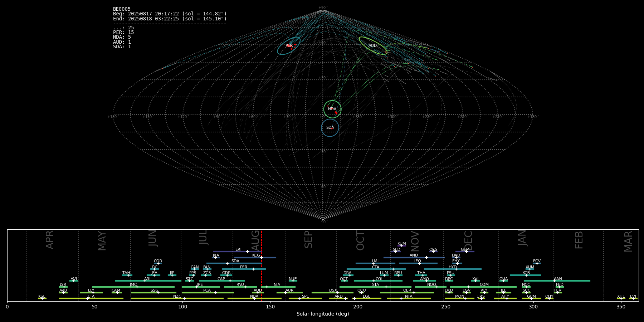Click the CTA shower label
Viewport: 644px width, 322px height.
tap(376, 267)
